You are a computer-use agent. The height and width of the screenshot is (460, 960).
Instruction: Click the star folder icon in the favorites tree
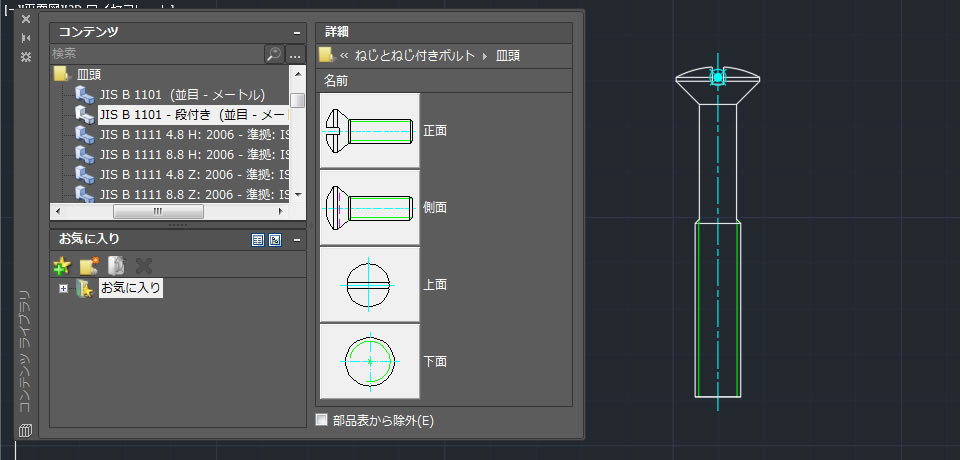pyautogui.click(x=84, y=288)
